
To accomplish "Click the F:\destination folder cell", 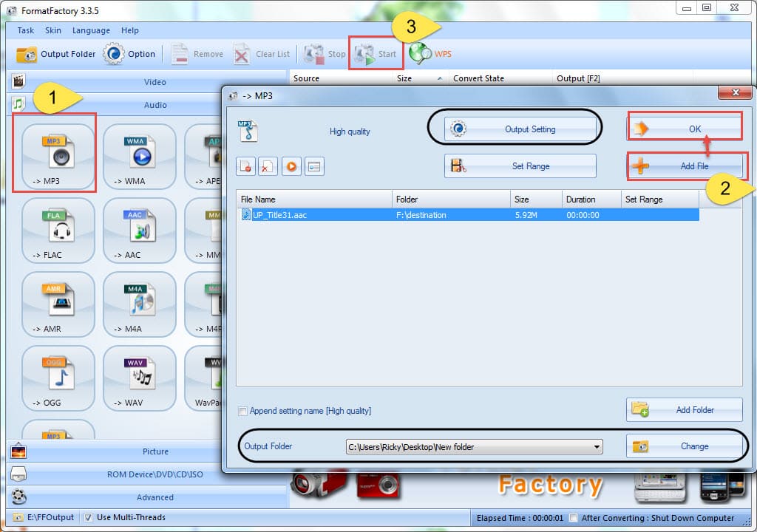I will coord(421,215).
